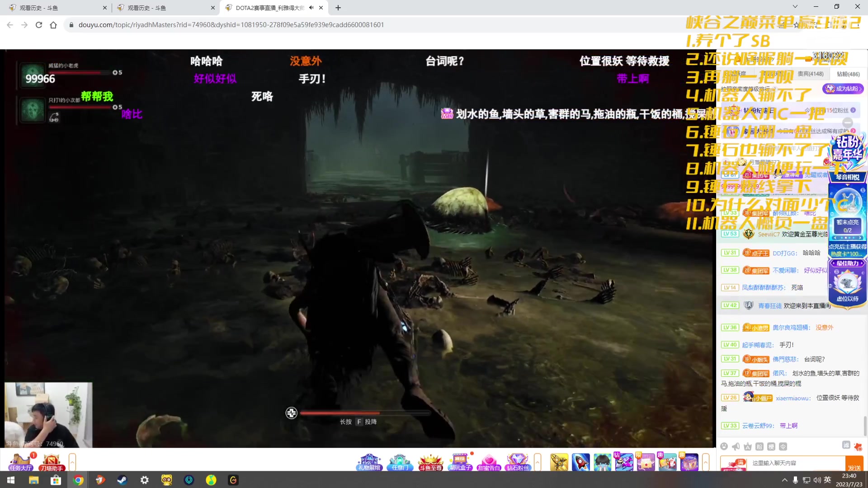This screenshot has width=868, height=488.
Task: Click username DD打GG in chat
Action: 785,253
